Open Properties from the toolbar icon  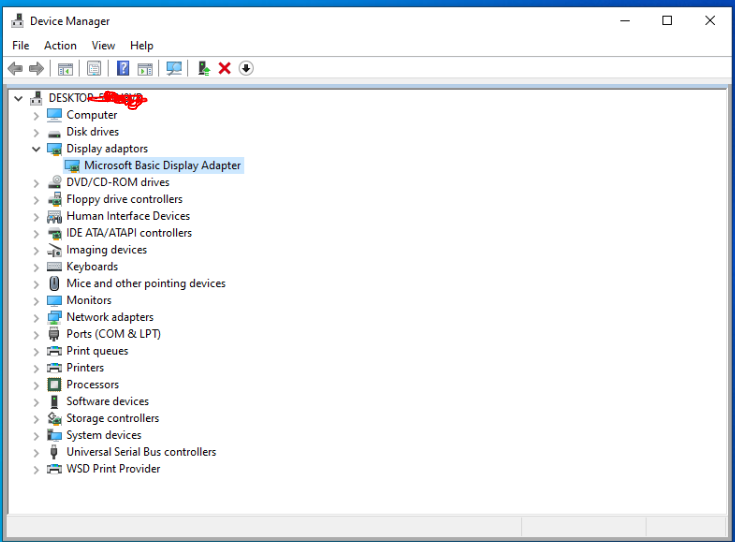[x=94, y=68]
